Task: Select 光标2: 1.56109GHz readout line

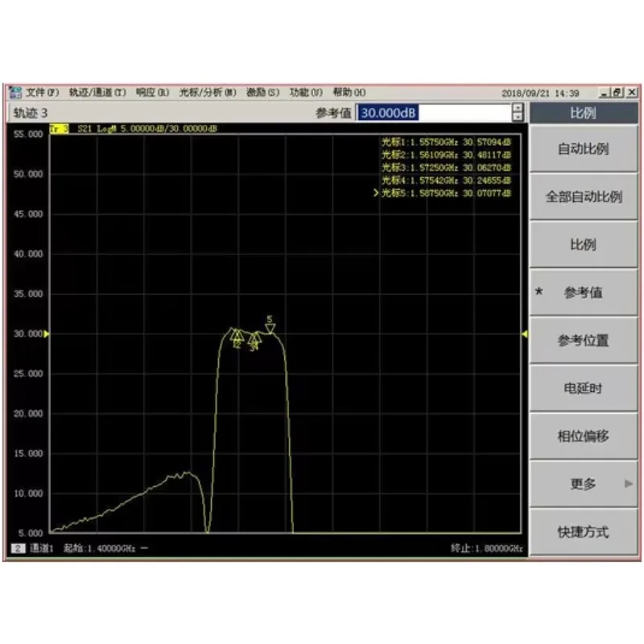Action: point(446,155)
